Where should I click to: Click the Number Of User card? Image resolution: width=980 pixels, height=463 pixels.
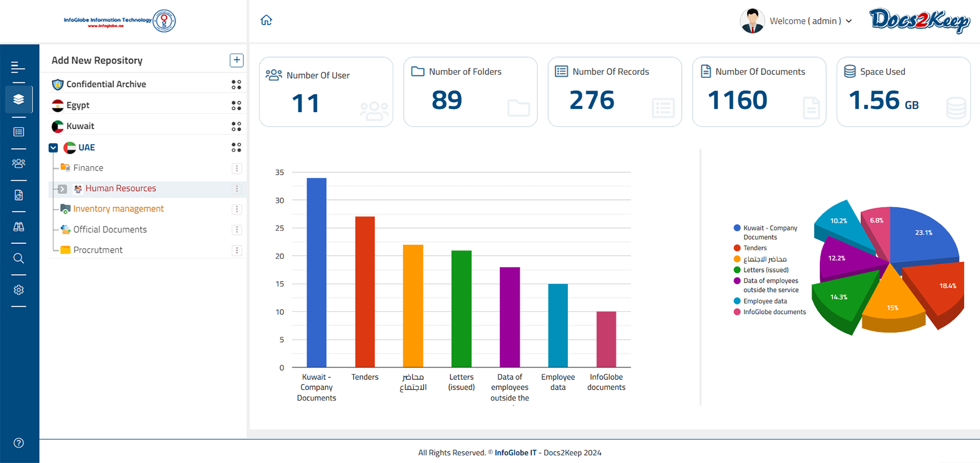click(x=326, y=92)
